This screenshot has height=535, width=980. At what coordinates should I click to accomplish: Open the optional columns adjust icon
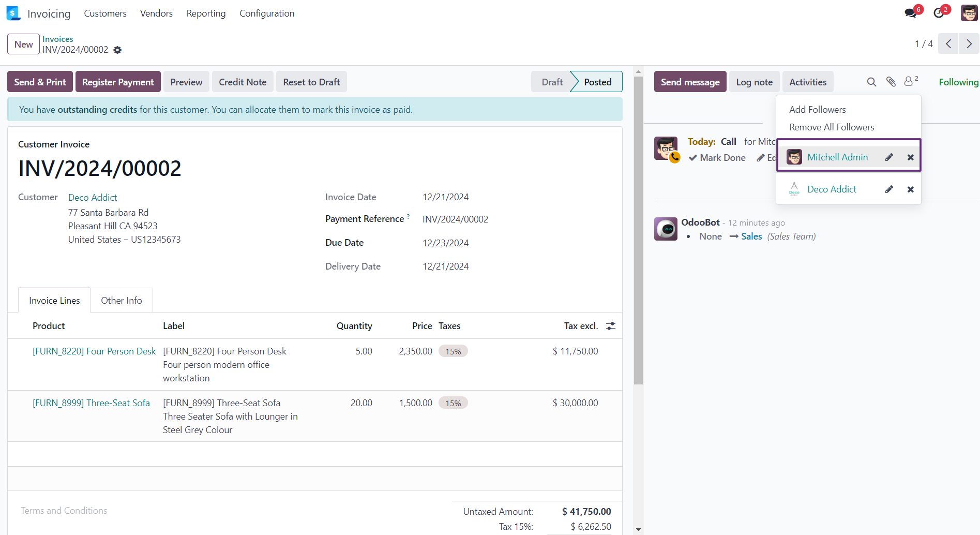click(611, 326)
